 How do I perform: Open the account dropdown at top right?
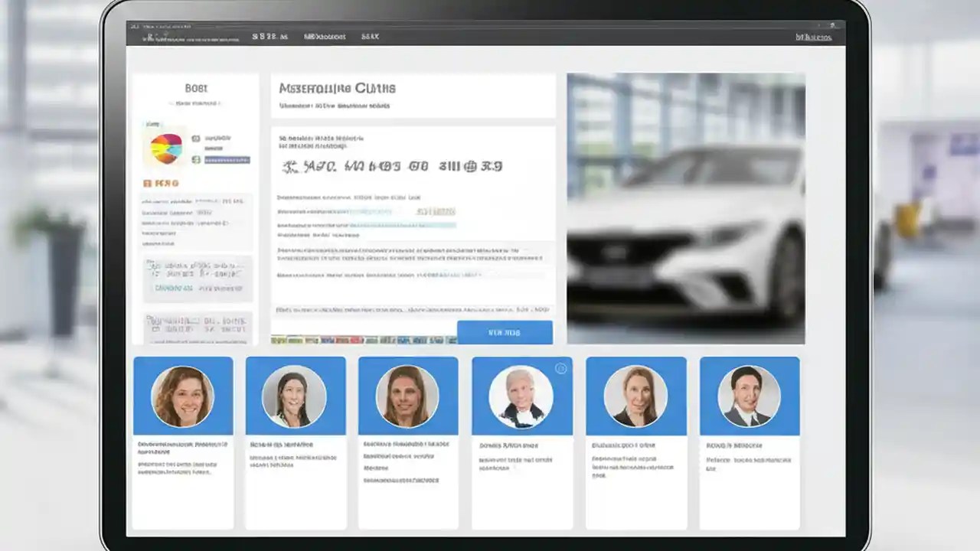(813, 37)
